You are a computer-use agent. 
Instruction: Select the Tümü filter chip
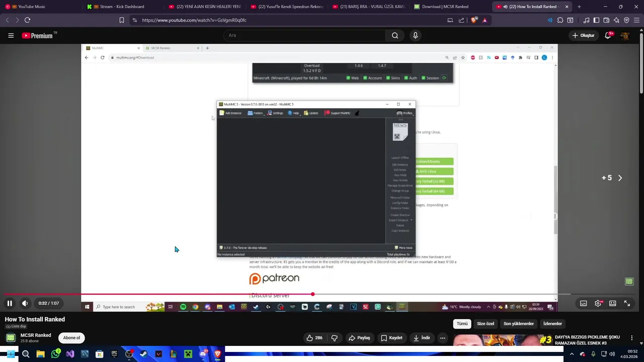pos(462,324)
